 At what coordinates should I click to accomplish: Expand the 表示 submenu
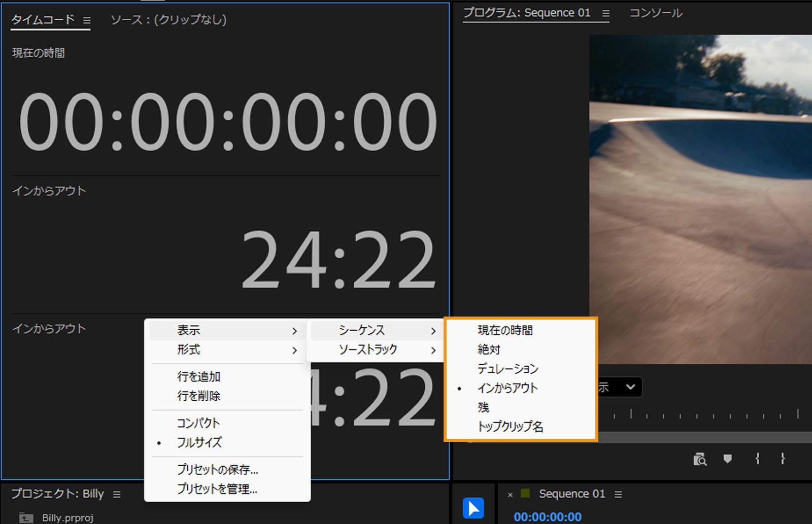pyautogui.click(x=189, y=330)
